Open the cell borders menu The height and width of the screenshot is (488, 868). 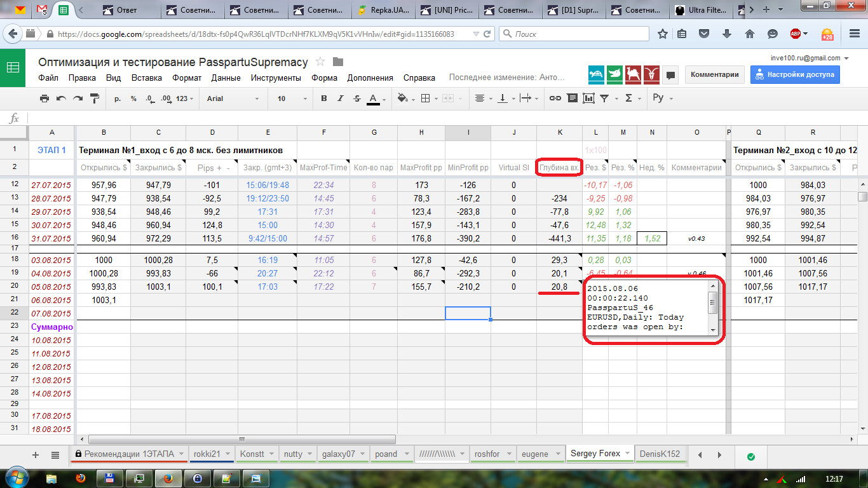click(428, 98)
